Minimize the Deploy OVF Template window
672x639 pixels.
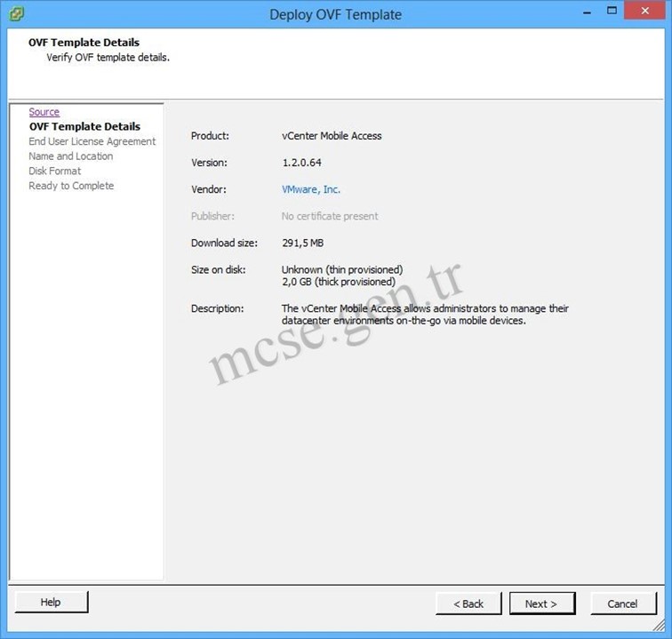click(x=588, y=12)
